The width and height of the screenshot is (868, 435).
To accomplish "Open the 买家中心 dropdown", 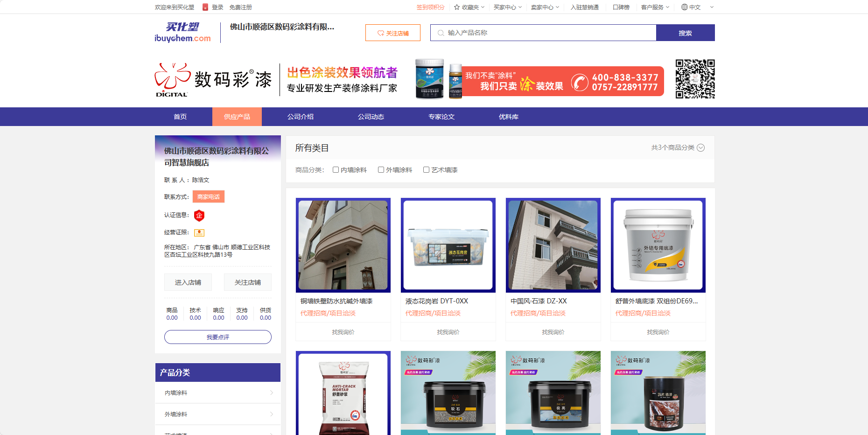I will [508, 7].
